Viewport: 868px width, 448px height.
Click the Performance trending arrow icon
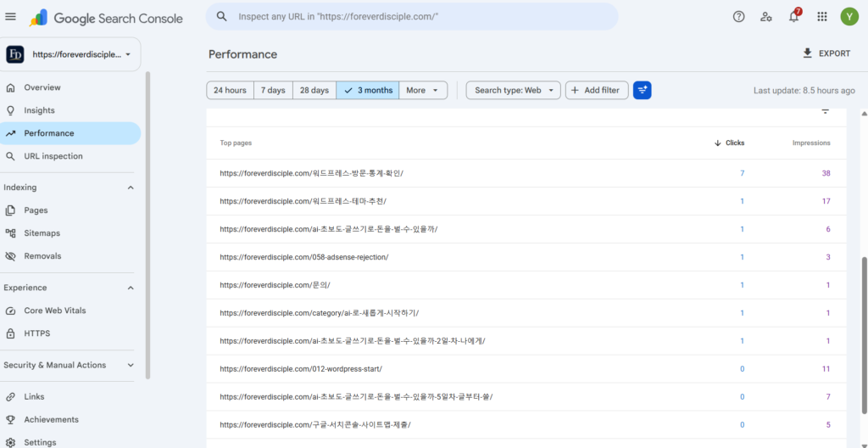10,133
